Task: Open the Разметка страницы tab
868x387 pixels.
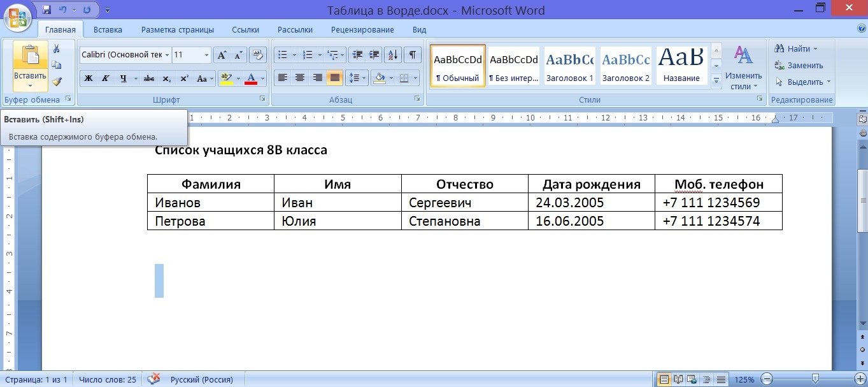Action: [177, 30]
